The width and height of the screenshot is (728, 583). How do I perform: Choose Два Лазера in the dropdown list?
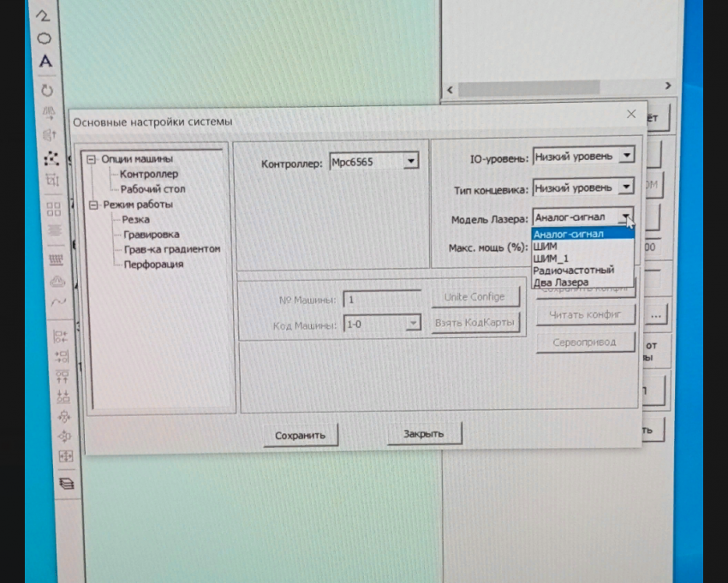click(x=560, y=282)
